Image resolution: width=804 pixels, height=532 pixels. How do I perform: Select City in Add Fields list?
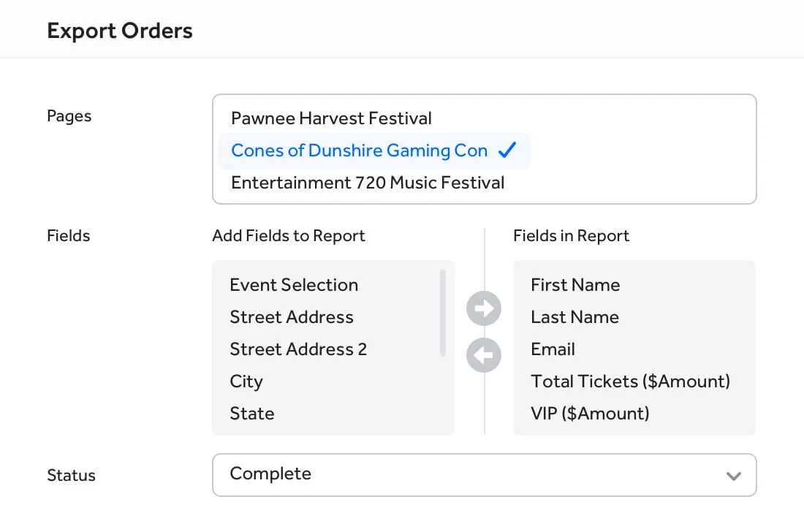tap(246, 381)
